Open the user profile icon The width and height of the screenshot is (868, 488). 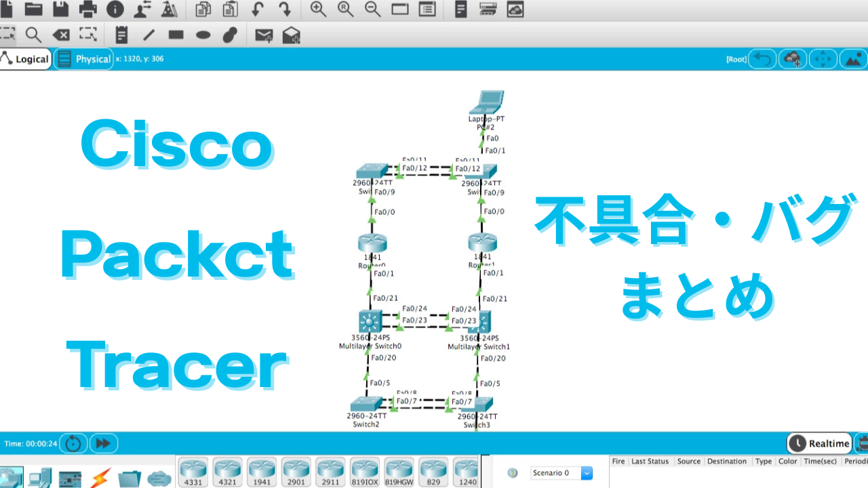coord(142,9)
